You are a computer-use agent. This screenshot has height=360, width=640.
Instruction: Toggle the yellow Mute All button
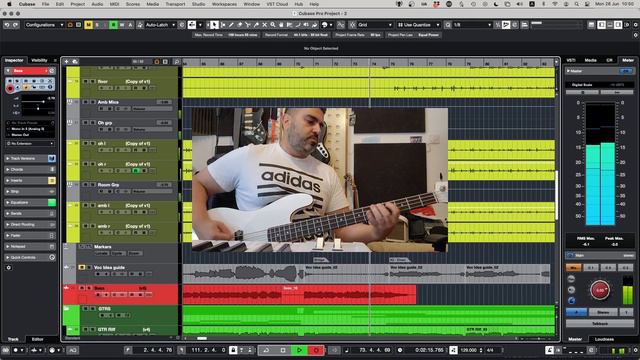click(x=88, y=25)
